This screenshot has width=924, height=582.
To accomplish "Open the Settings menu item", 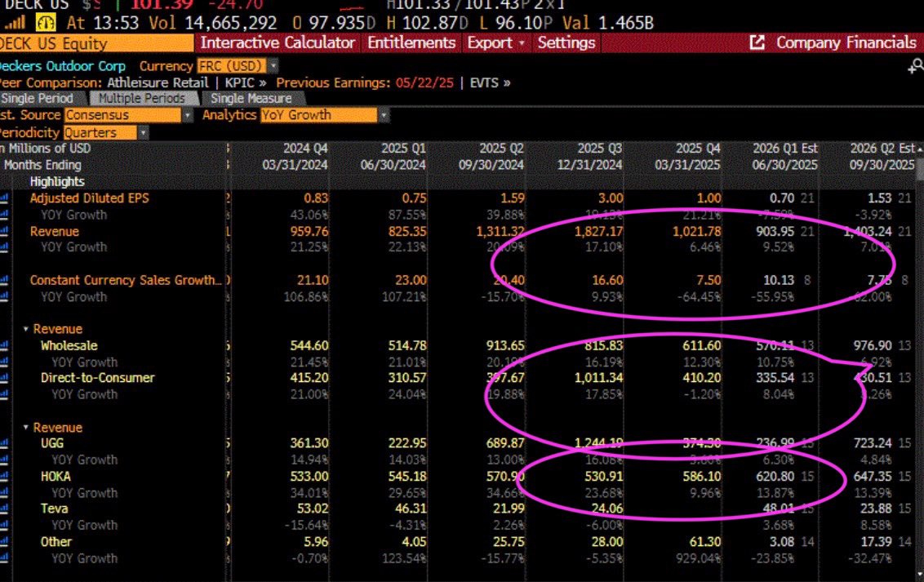I will [x=566, y=43].
